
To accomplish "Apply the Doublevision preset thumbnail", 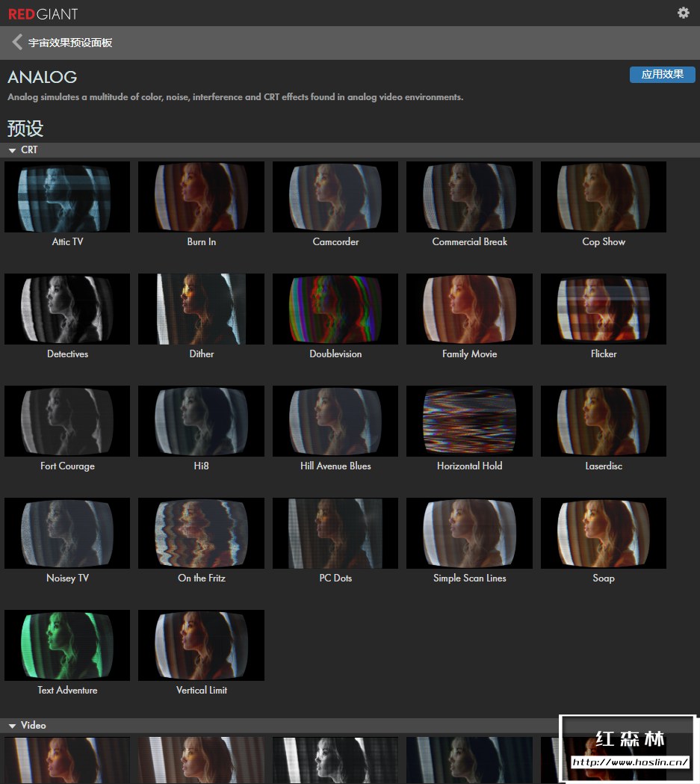I will pyautogui.click(x=335, y=309).
